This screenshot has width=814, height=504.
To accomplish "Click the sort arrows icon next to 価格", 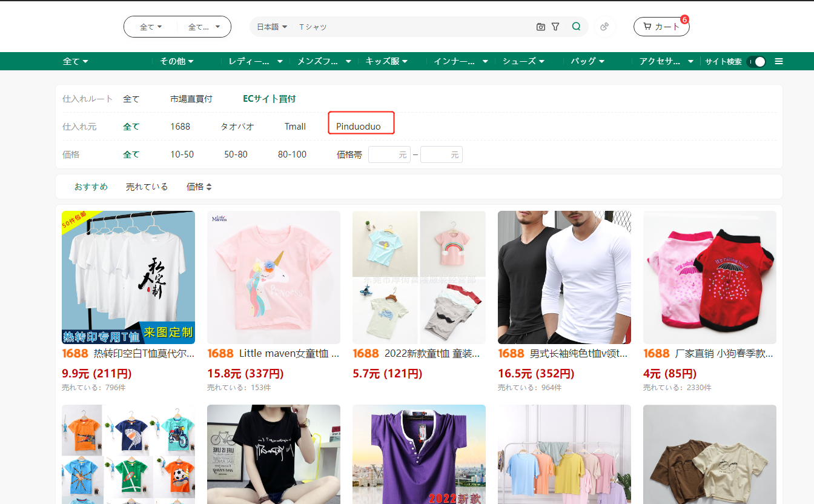I will tap(209, 187).
